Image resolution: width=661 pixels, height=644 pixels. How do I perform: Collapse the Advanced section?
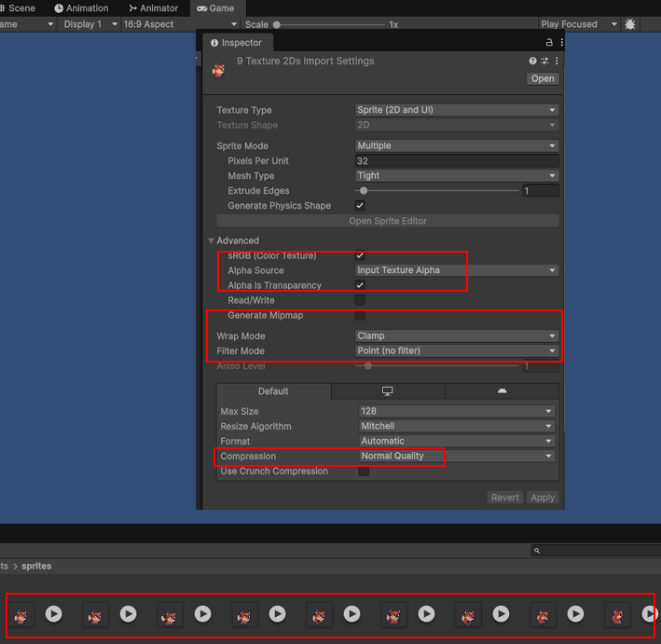pos(212,241)
